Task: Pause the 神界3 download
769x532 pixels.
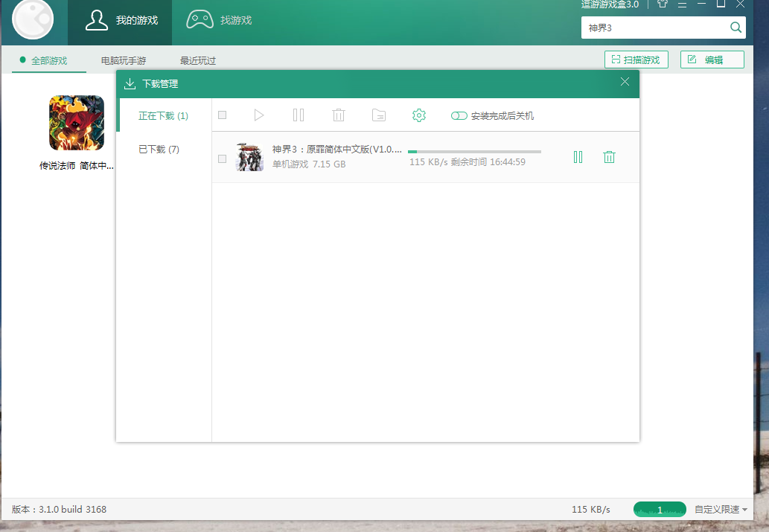Action: pos(578,157)
